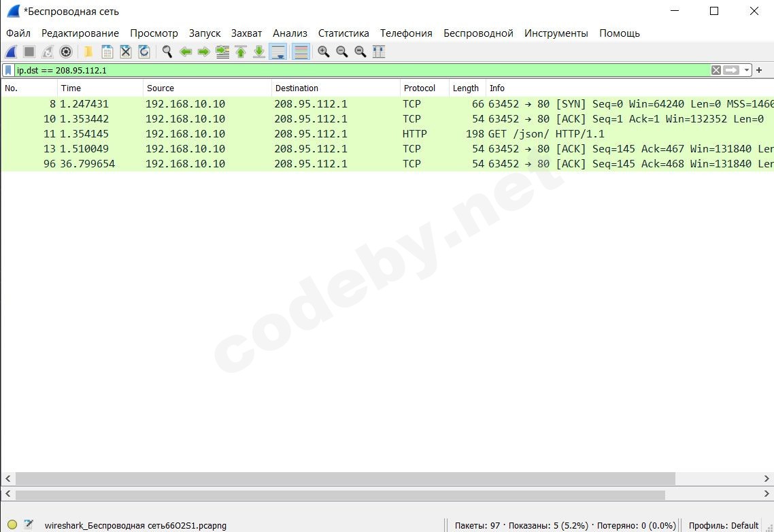This screenshot has height=532, width=774.
Task: Reload this capture file
Action: 144,52
